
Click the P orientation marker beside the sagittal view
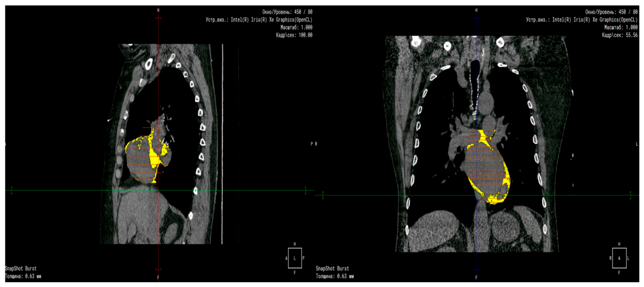(x=312, y=144)
